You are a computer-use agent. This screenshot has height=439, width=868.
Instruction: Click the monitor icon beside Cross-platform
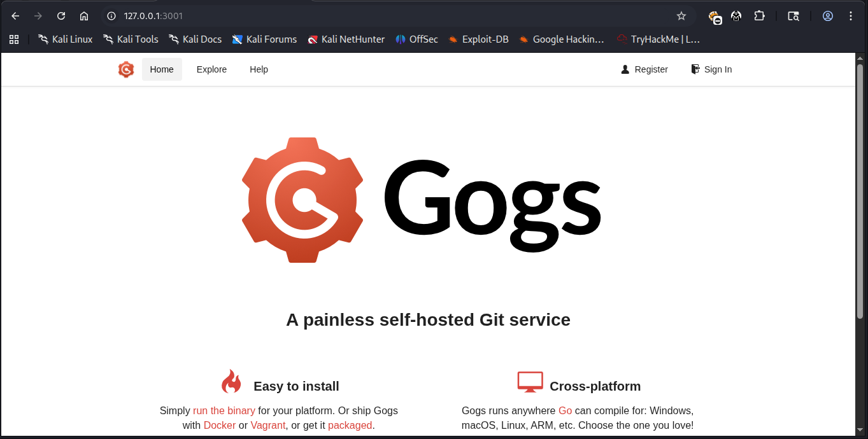530,382
